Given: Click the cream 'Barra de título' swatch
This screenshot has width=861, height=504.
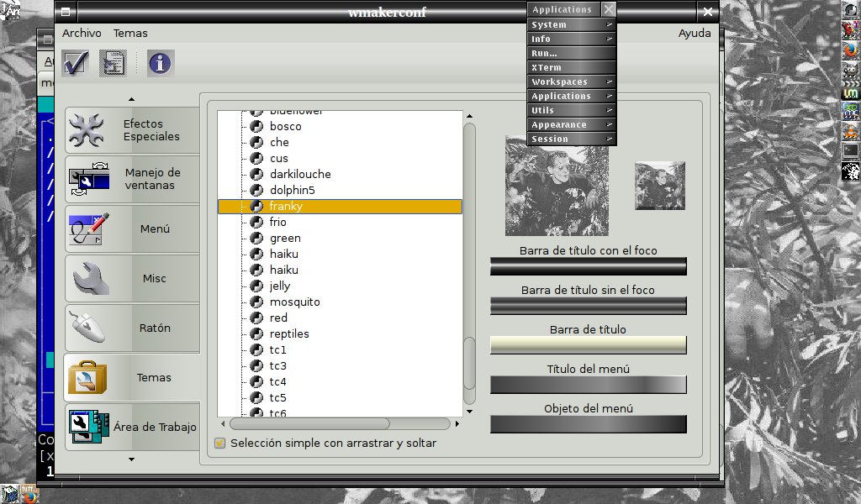Looking at the screenshot, I should click(588, 345).
